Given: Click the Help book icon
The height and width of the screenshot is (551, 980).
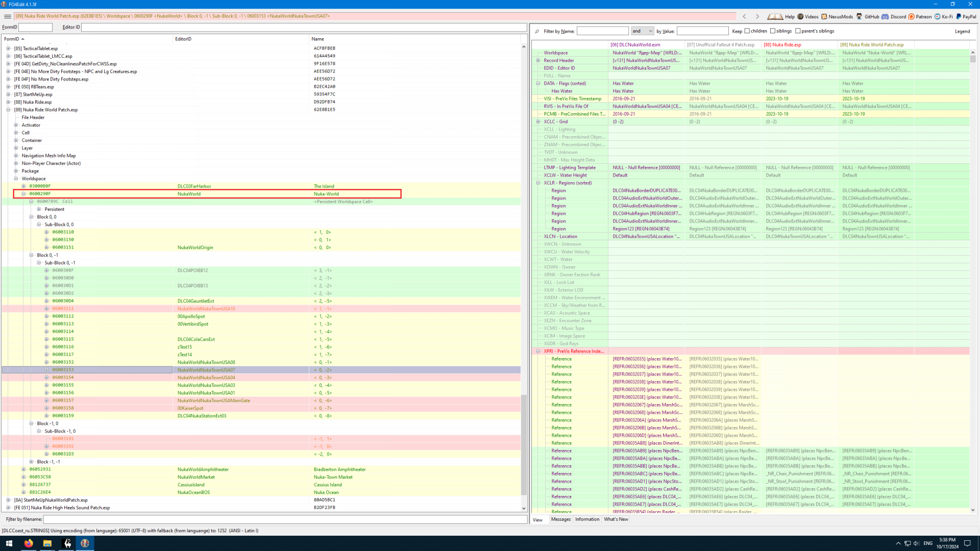Looking at the screenshot, I should pos(775,16).
